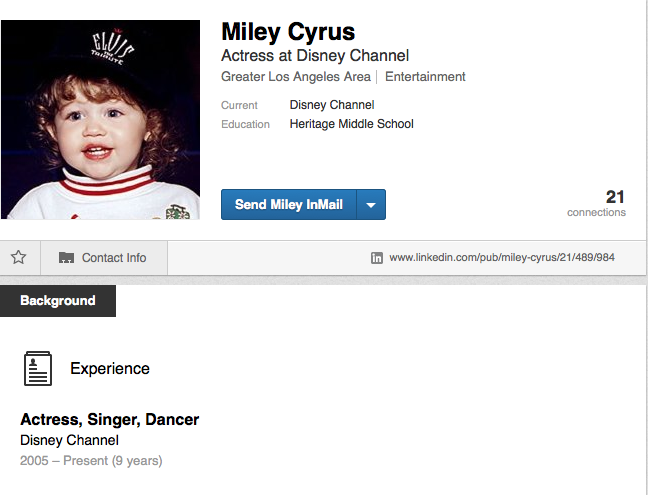
Task: Click the Actress, Singer, Dancer job title
Action: coord(110,420)
